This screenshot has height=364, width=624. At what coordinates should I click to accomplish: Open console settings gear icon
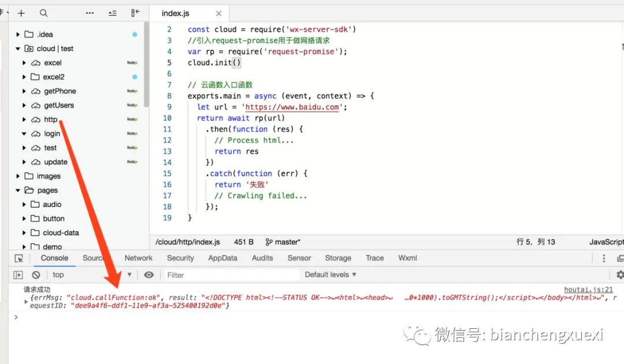[619, 274]
